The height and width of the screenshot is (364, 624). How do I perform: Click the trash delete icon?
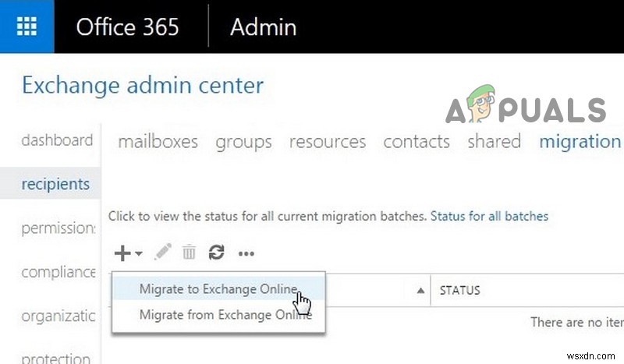[x=189, y=253]
